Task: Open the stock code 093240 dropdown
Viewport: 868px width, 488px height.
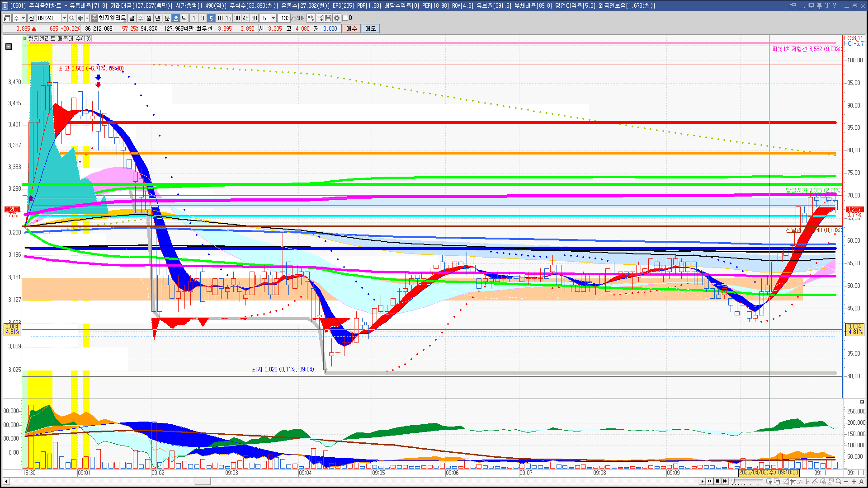Action: click(x=64, y=18)
